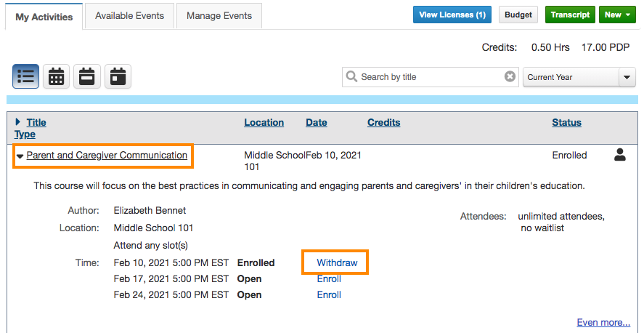
Task: Open the Transcript
Action: coord(570,15)
